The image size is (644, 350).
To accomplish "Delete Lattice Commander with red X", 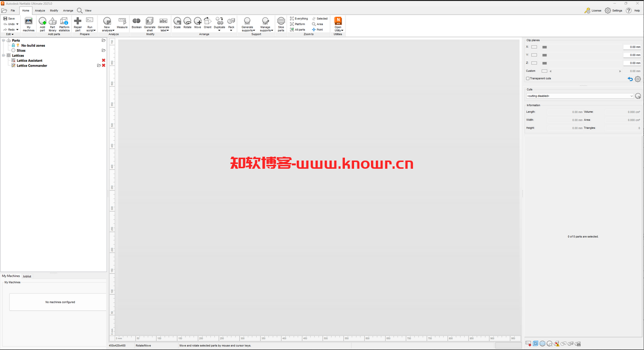I will (103, 66).
